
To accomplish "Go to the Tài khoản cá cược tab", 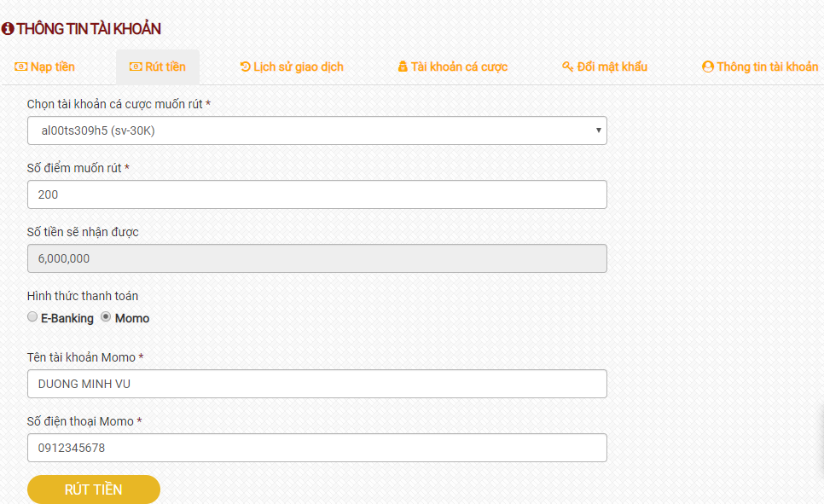I will (453, 67).
